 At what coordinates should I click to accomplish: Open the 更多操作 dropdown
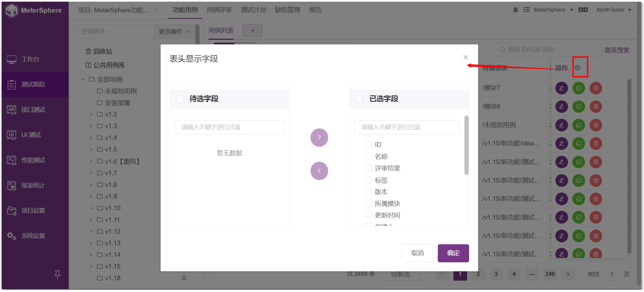pos(174,31)
